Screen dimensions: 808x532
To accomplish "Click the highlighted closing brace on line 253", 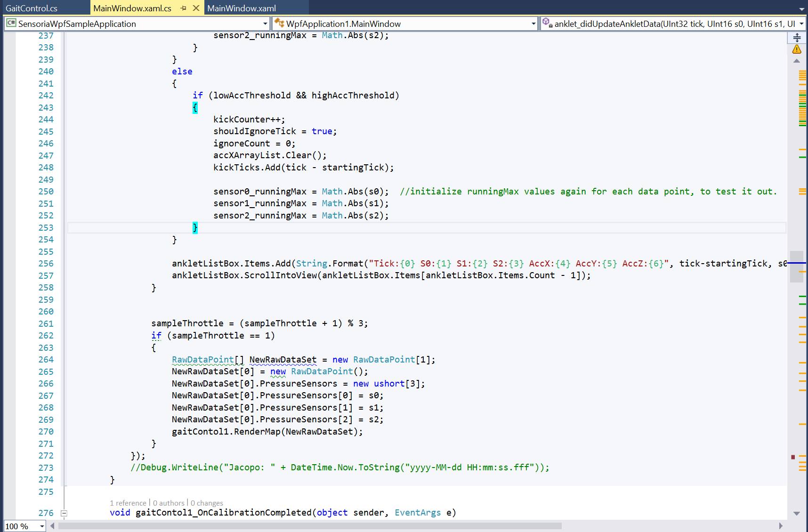I will 195,228.
